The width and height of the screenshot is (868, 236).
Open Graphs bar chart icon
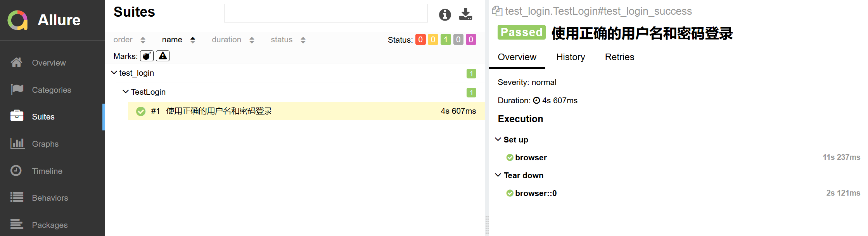coord(17,144)
